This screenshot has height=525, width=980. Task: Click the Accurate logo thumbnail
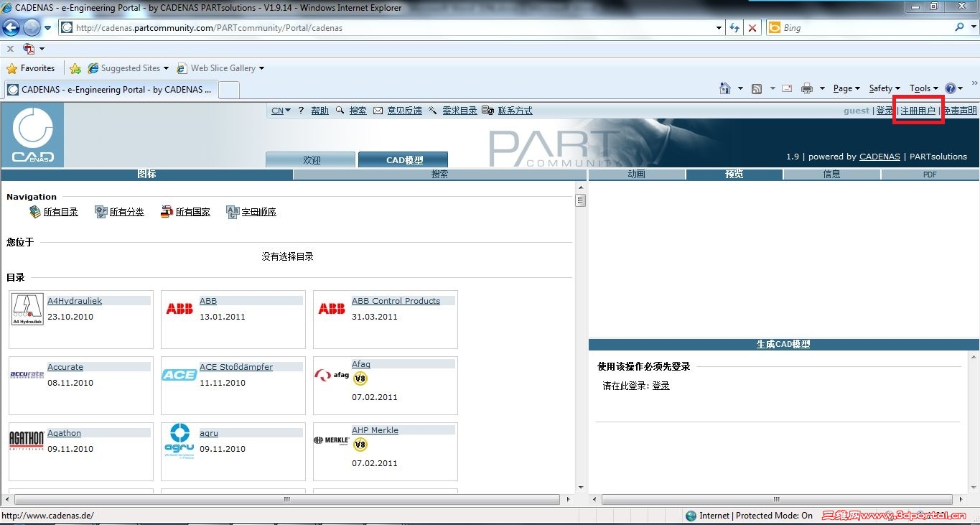coord(27,374)
